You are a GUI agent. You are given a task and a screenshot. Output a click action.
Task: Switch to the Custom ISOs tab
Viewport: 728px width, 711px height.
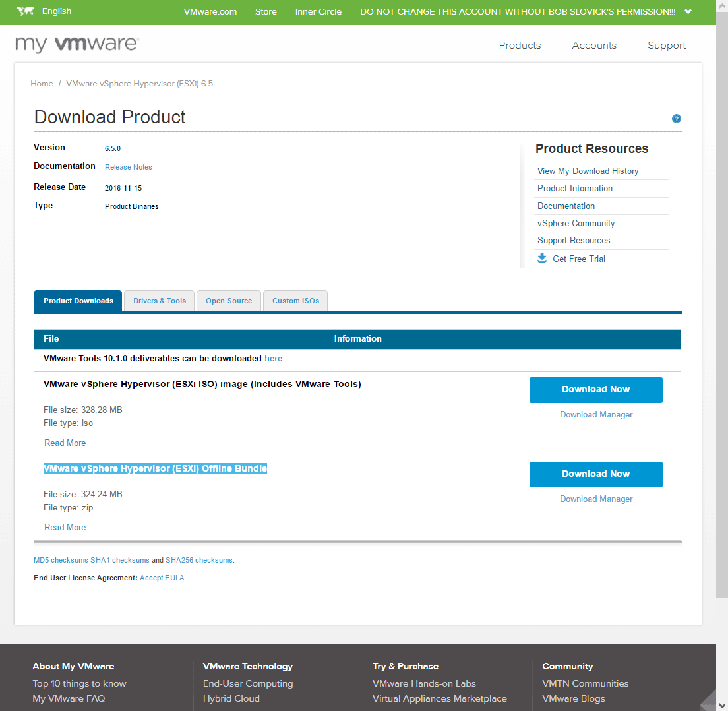coord(295,301)
